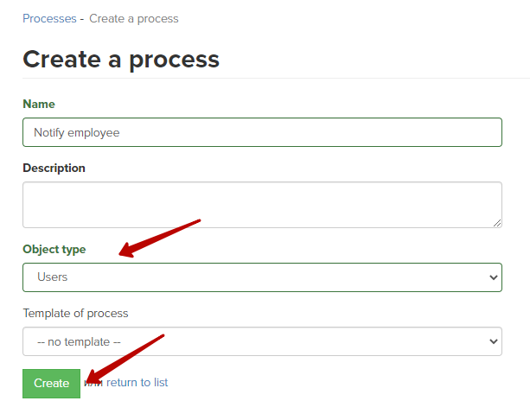Click the Name field label

[39, 104]
